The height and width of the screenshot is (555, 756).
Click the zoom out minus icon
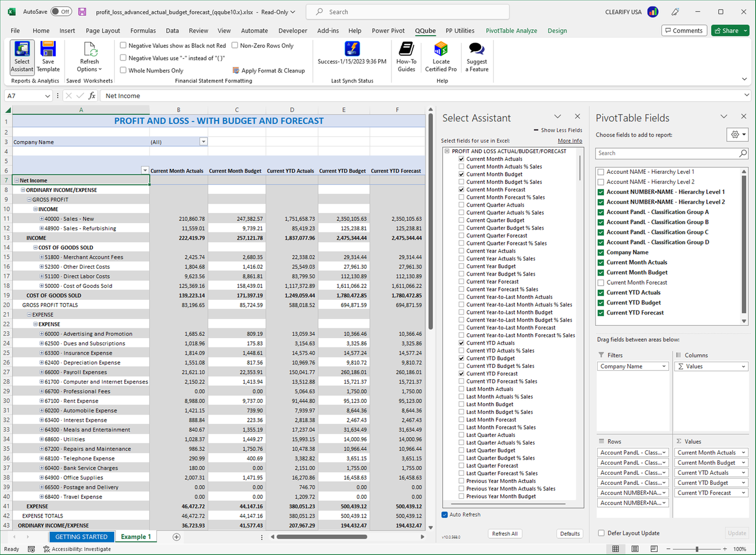(x=668, y=549)
